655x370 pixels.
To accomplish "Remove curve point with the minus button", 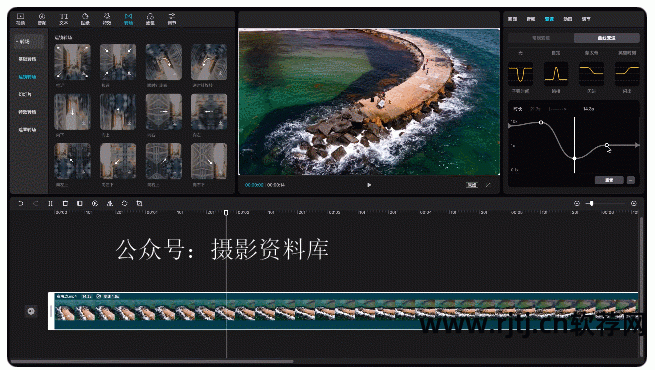I will pyautogui.click(x=631, y=180).
